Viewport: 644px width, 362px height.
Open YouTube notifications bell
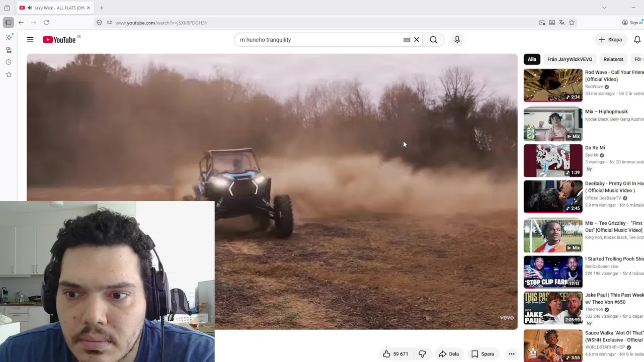pyautogui.click(x=637, y=40)
